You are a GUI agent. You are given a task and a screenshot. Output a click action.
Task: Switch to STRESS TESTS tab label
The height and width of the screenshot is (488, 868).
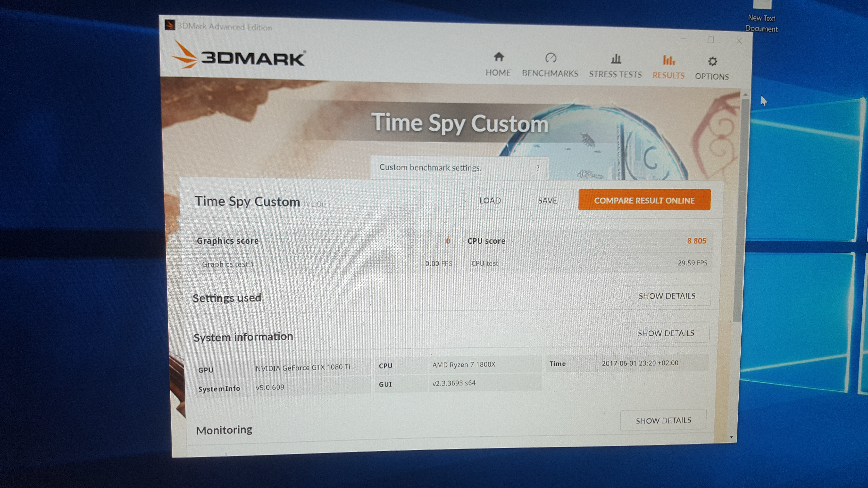pos(615,74)
